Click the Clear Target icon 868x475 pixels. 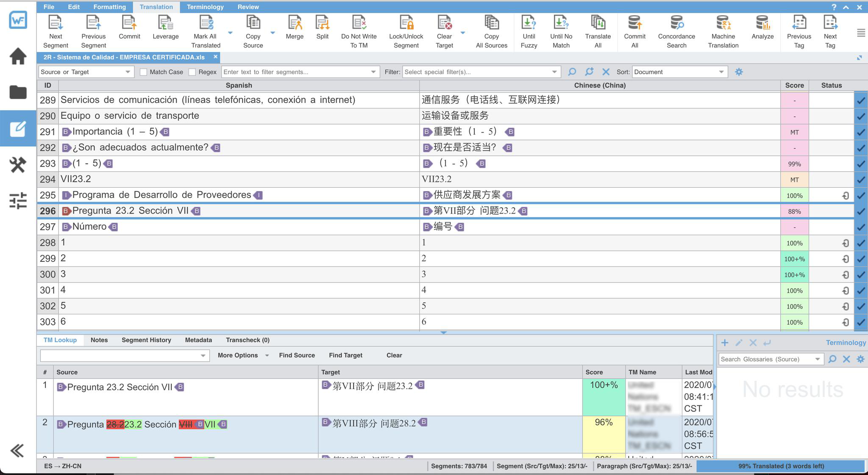[x=445, y=22]
